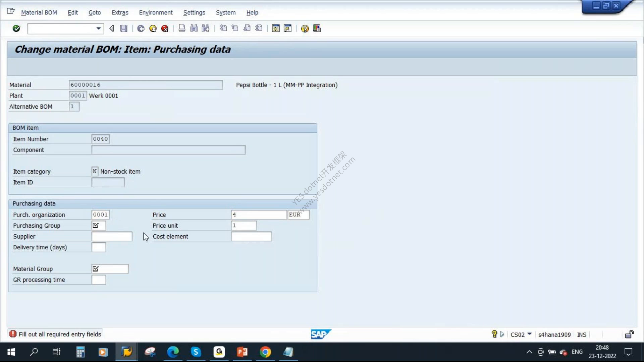Toggle the INS insert mode indicator
The height and width of the screenshot is (362, 644).
tap(582, 335)
